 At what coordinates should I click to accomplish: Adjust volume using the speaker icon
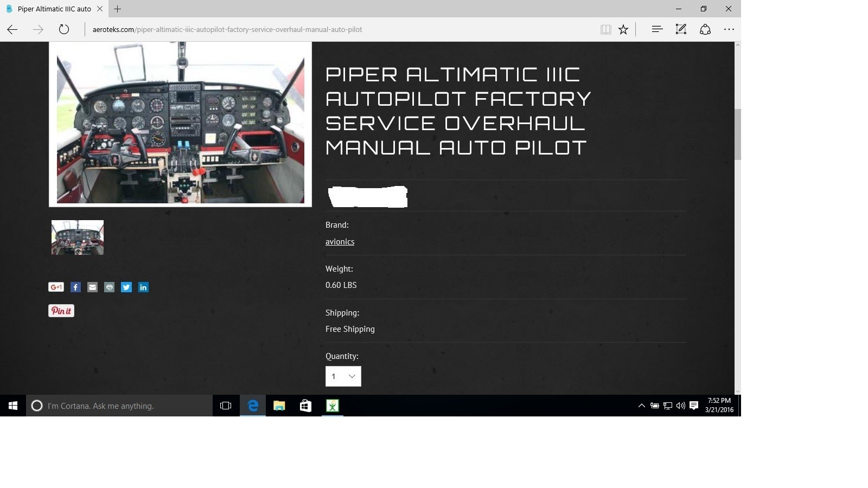pos(680,406)
